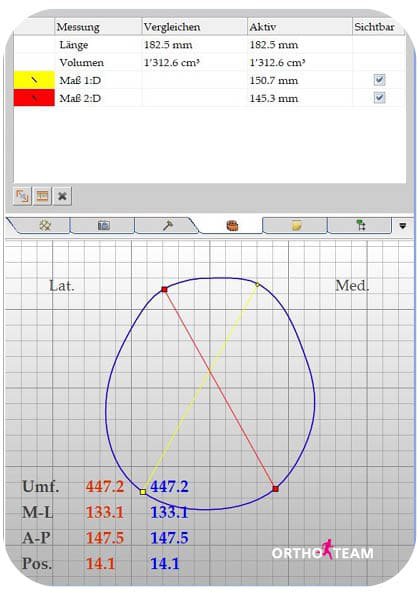The image size is (420, 595).
Task: Select the orange barrel measurement tab
Action: [232, 225]
